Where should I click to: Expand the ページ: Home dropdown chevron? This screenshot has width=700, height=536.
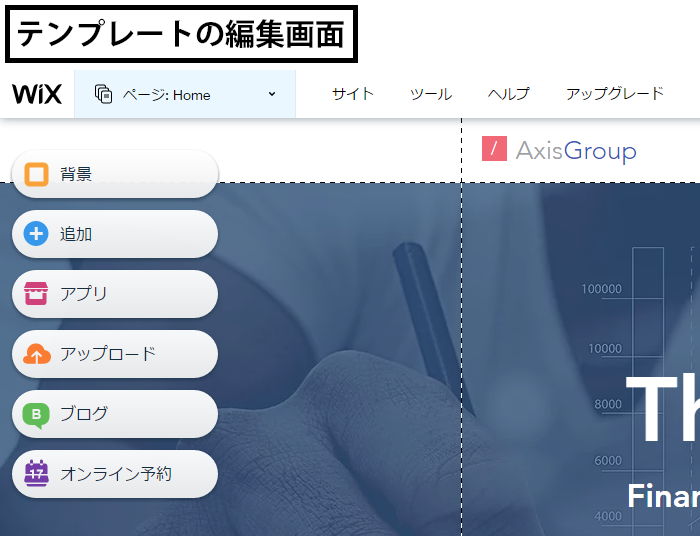coord(272,94)
